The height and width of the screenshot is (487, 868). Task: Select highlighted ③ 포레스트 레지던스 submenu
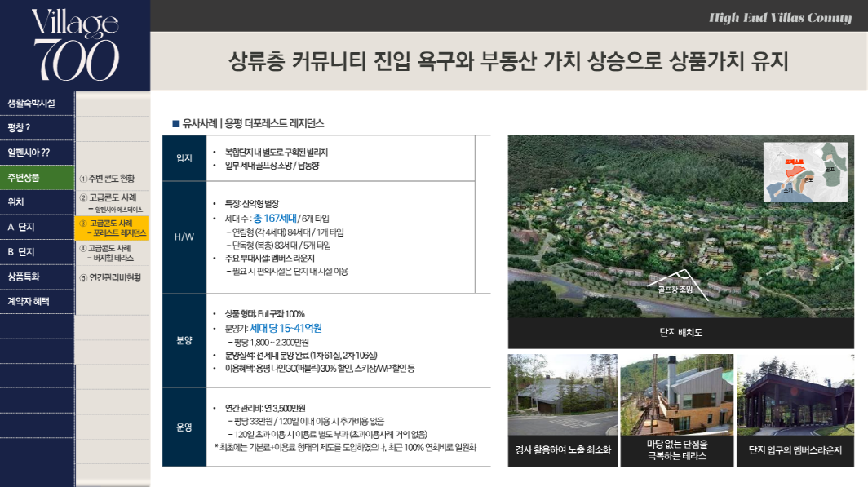(113, 228)
